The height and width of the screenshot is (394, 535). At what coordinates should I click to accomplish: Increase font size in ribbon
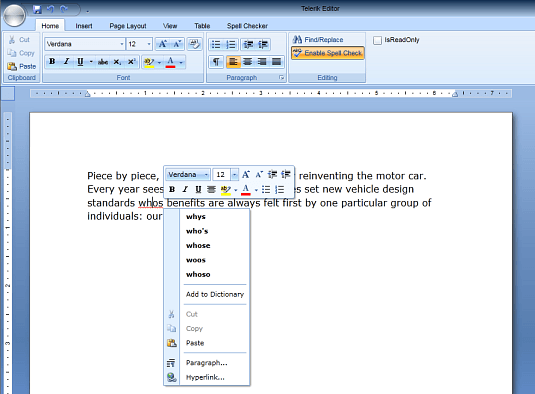[163, 44]
